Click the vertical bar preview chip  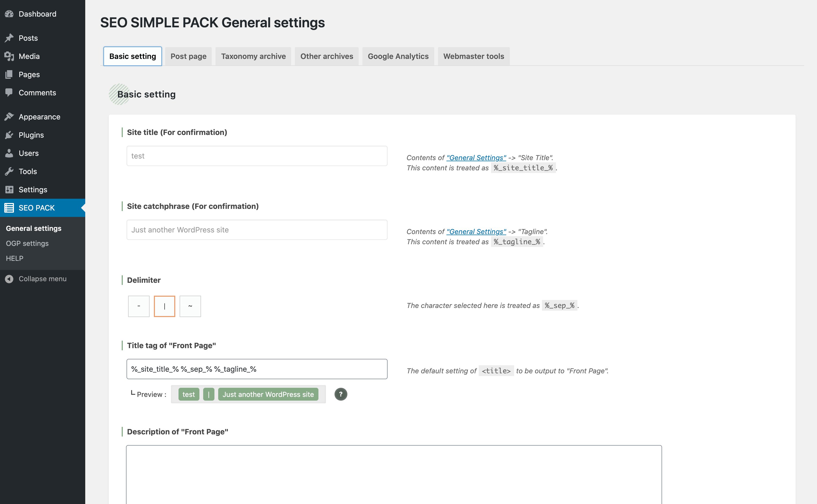tap(209, 394)
